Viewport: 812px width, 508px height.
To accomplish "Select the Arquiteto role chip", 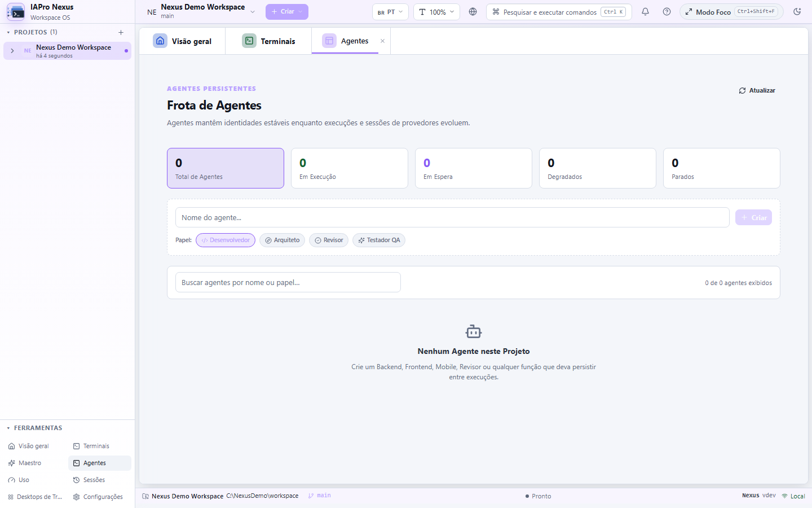I will (x=282, y=240).
